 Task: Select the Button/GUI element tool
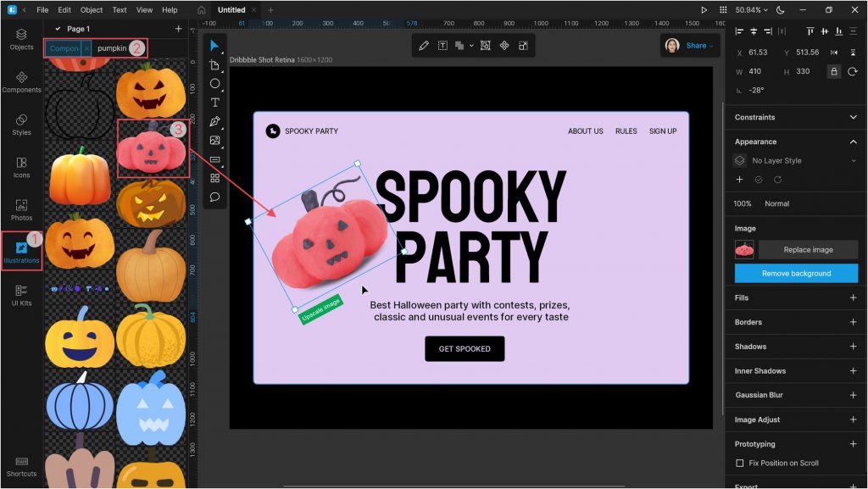[214, 159]
